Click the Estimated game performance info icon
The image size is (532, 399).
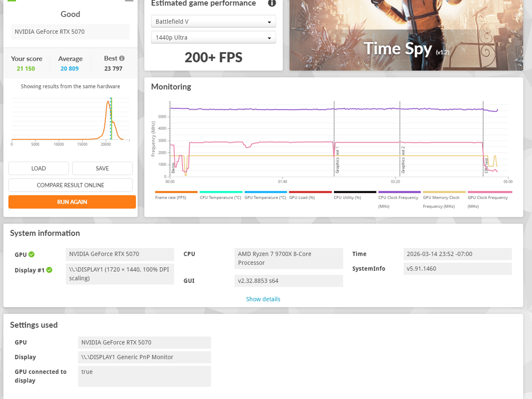(272, 3)
